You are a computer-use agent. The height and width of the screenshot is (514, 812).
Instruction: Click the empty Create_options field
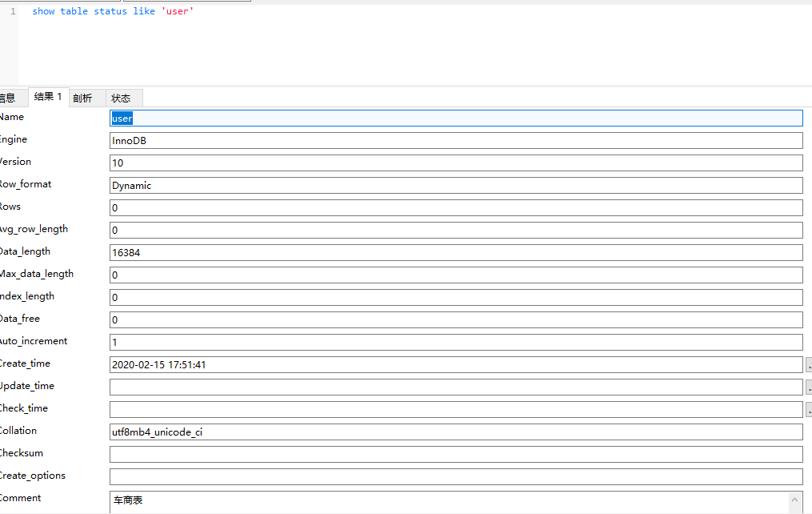[x=456, y=476]
